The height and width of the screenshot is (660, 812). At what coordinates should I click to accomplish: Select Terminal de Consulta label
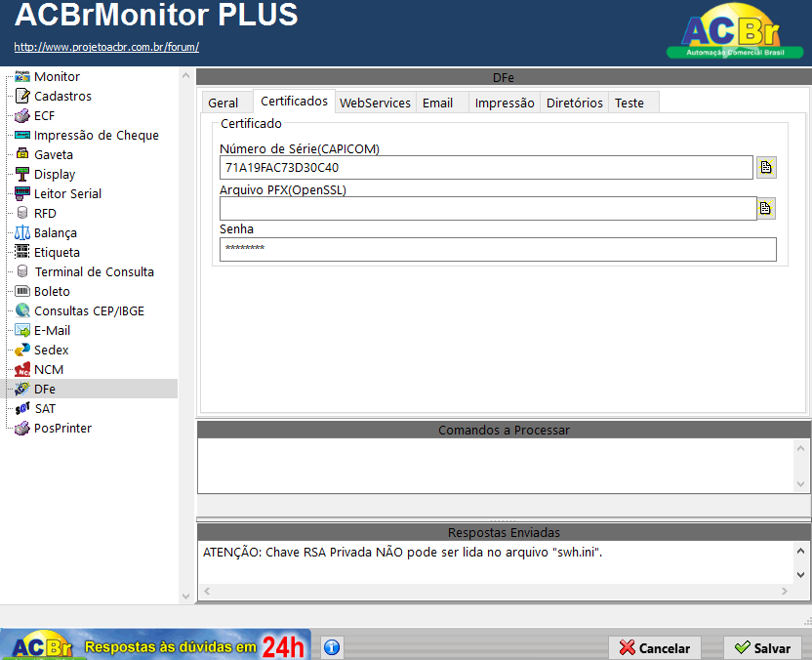(x=95, y=272)
